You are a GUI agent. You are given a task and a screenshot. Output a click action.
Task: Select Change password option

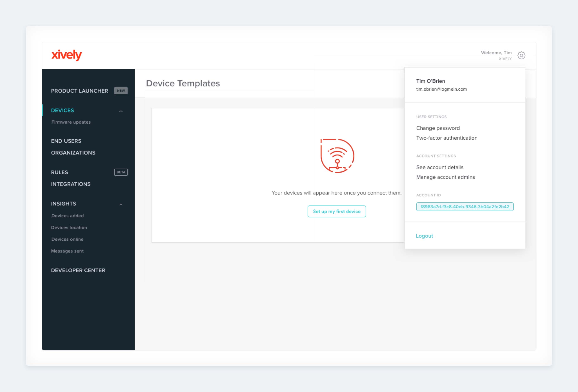point(438,128)
